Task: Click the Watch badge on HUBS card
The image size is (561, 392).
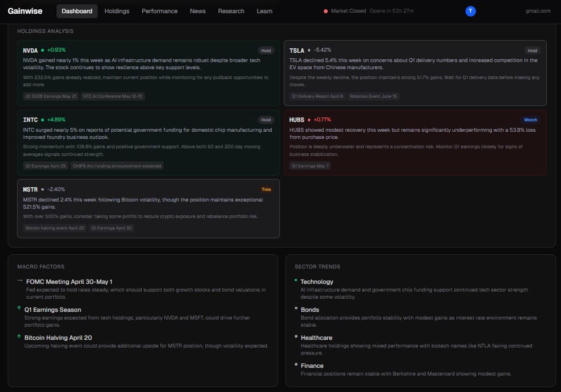Action: point(531,120)
